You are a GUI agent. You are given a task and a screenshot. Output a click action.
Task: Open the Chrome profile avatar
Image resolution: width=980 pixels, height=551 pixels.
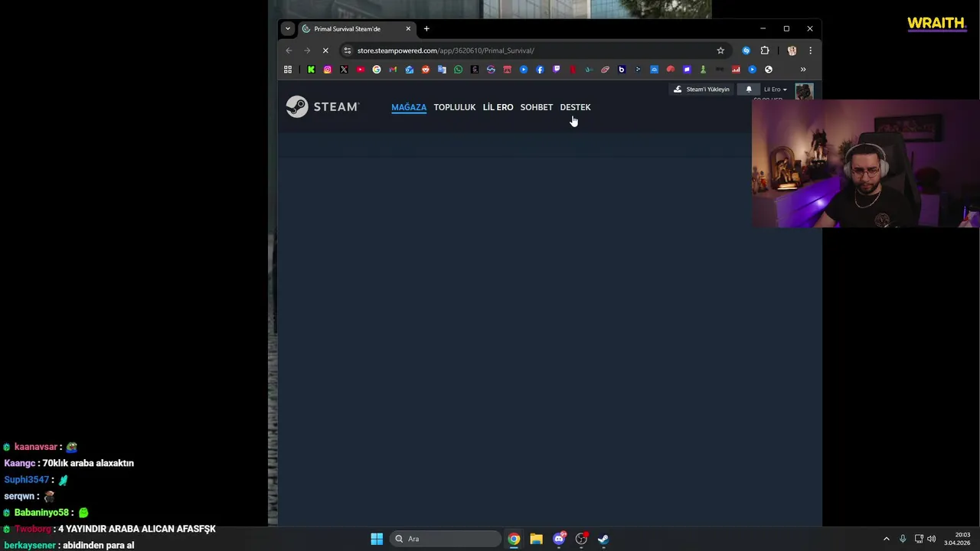792,51
